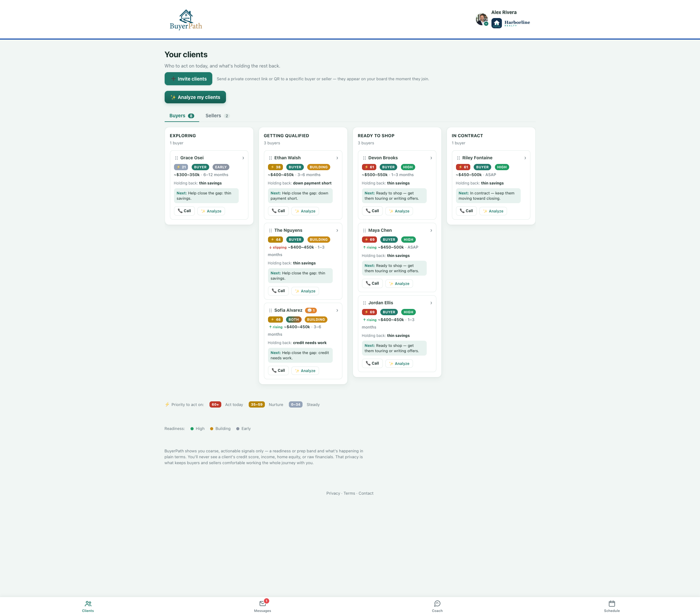Analyze Maya Chen

coord(399,284)
